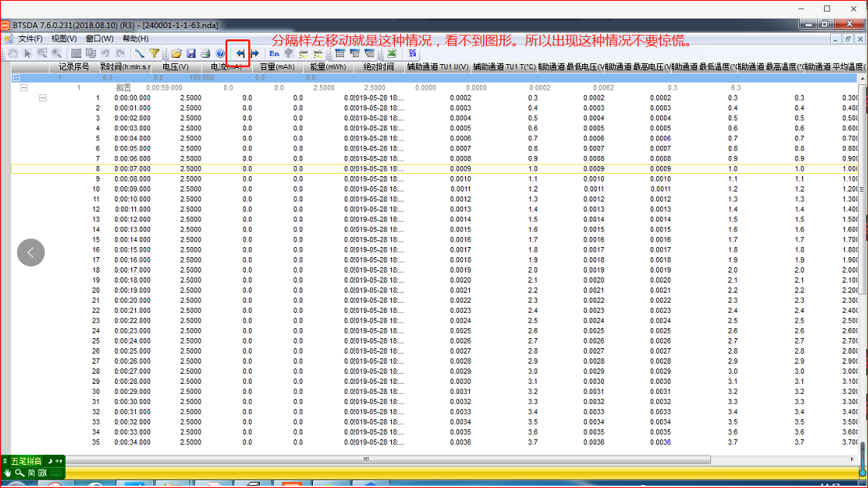The image size is (868, 488).
Task: Select record number 35
Action: click(97, 442)
